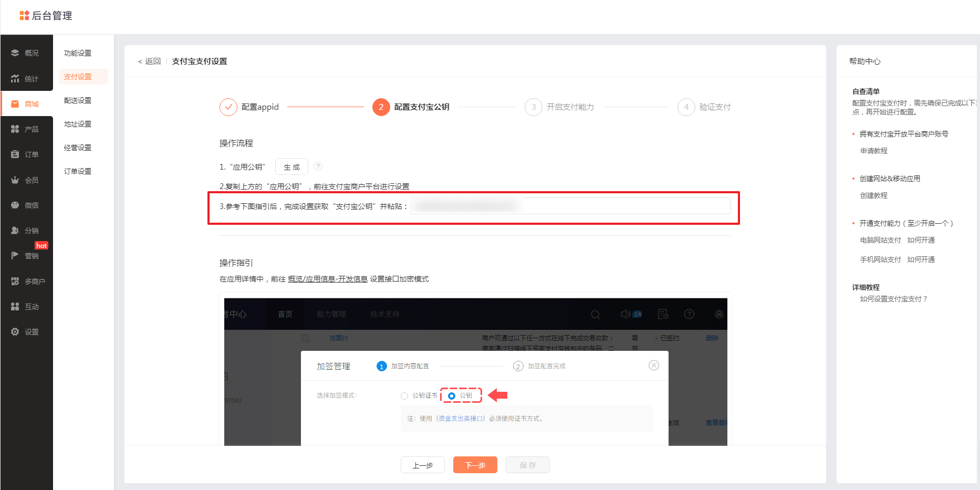Select the 公钥证书 radio option
The height and width of the screenshot is (490, 980).
pos(404,396)
